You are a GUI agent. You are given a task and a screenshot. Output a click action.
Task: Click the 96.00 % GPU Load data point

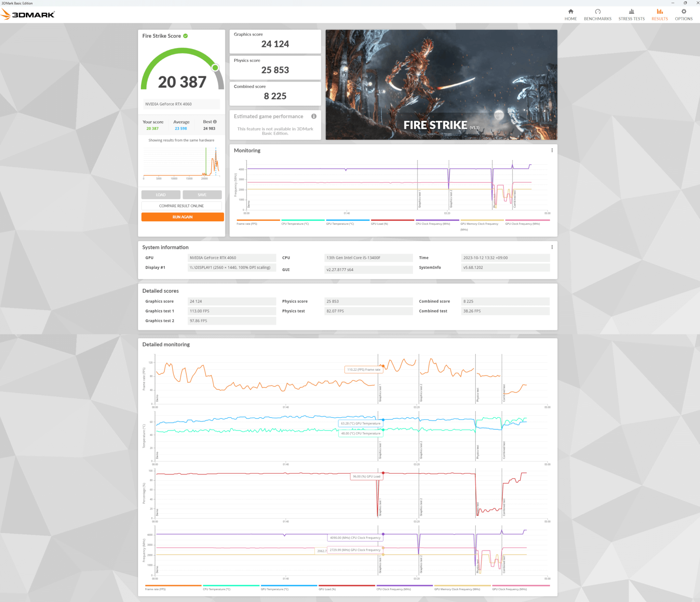[383, 473]
